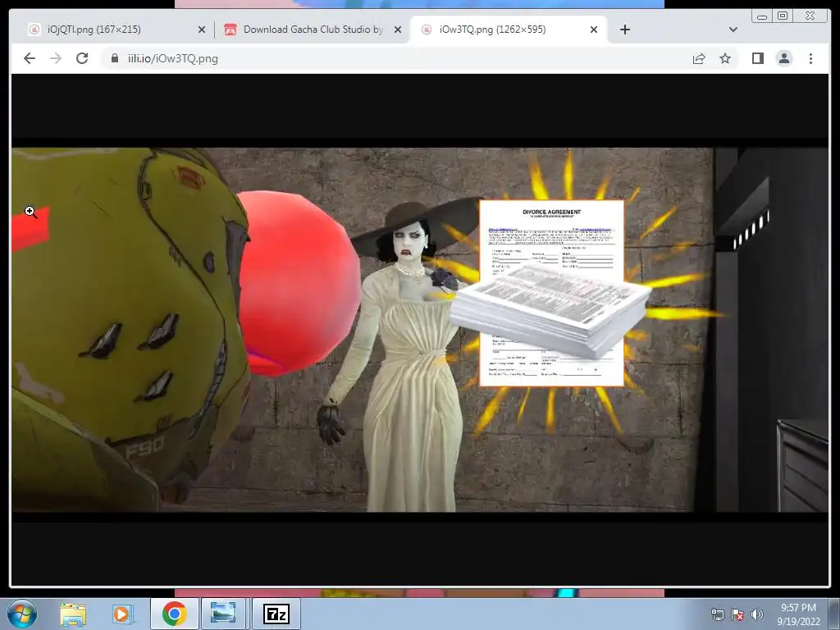The width and height of the screenshot is (840, 630).
Task: Select the iOw3TQ.png tab
Action: tap(508, 30)
